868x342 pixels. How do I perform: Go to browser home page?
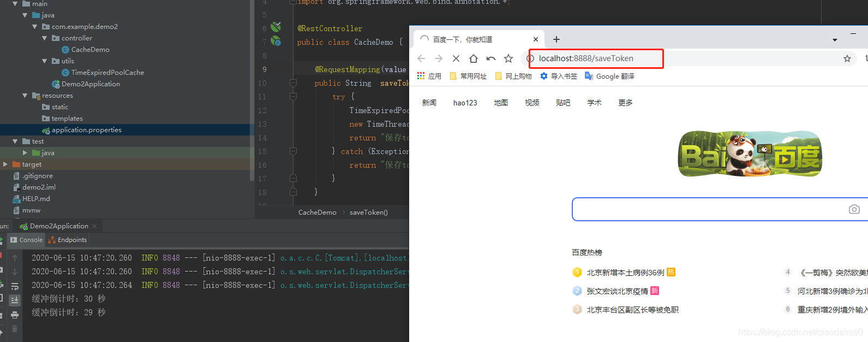(x=474, y=58)
